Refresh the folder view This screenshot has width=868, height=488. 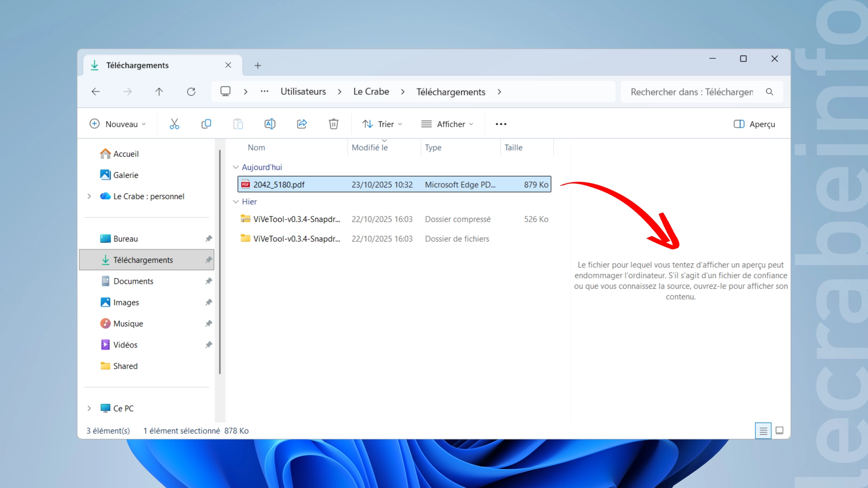[191, 92]
